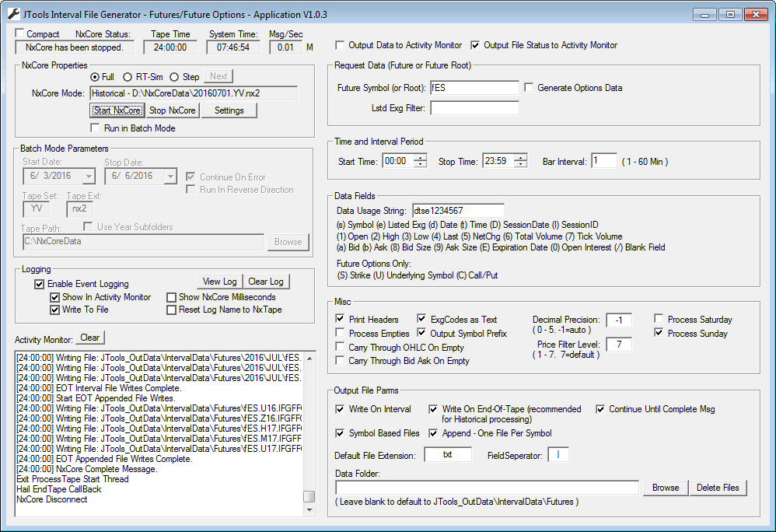Toggle Enable Event Logging checkbox

coord(39,284)
